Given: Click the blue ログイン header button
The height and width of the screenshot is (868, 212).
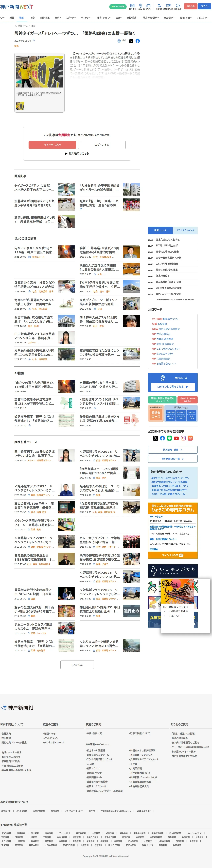Looking at the screenshot, I should (x=205, y=6).
